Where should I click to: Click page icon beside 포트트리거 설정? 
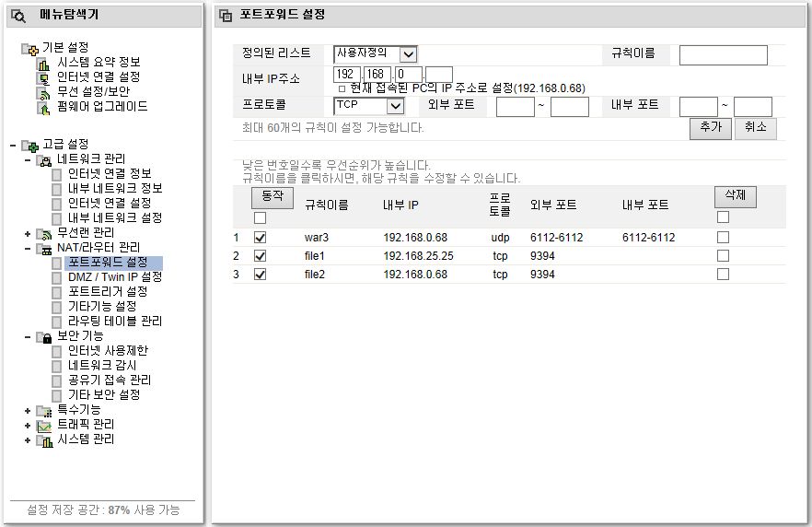[57, 292]
